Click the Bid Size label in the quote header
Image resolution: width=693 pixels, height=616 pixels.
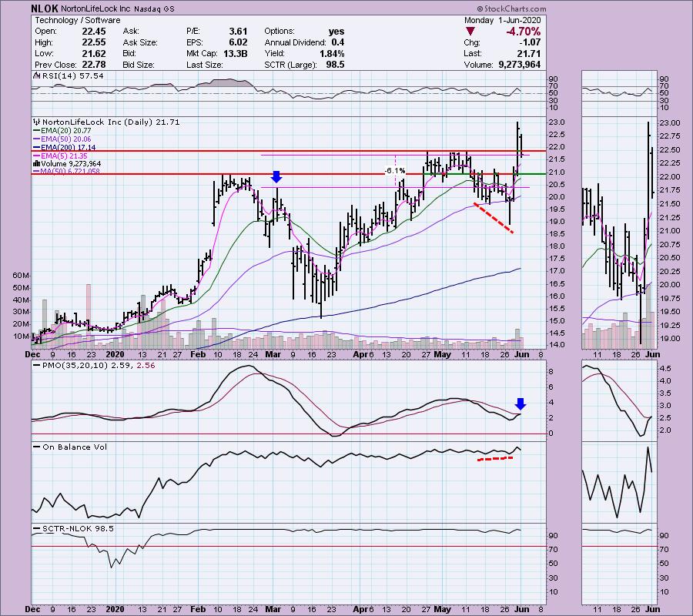point(139,65)
